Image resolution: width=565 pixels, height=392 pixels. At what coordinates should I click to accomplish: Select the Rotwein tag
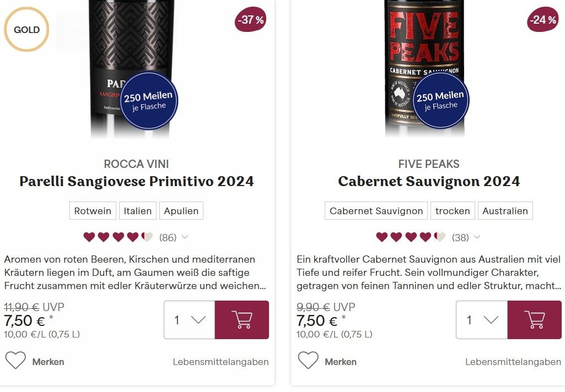click(x=93, y=210)
